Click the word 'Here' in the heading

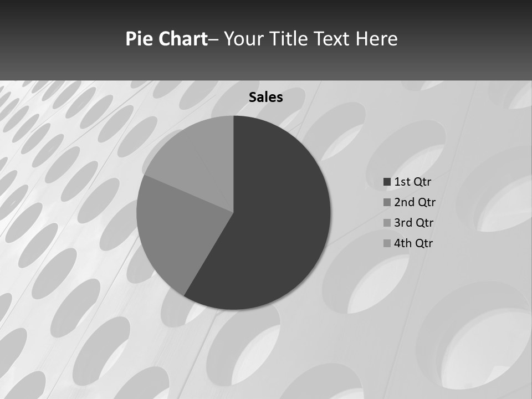(377, 39)
